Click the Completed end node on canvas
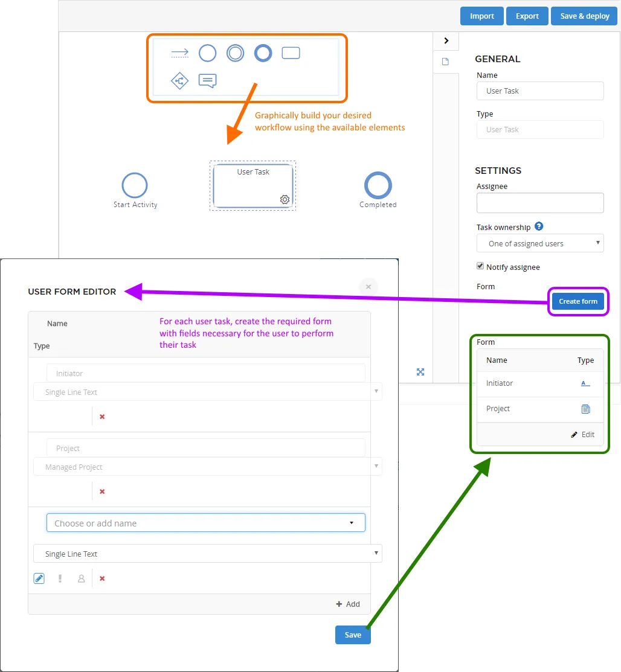621x672 pixels. [x=378, y=185]
